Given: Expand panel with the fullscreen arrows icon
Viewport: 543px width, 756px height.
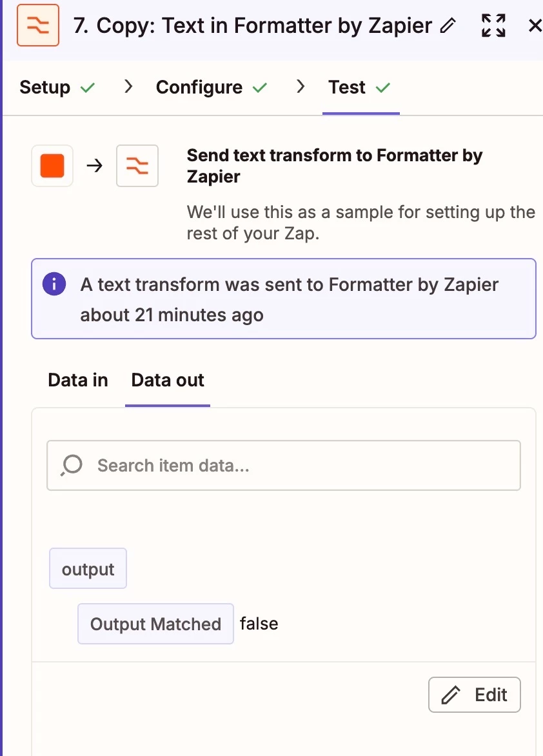Looking at the screenshot, I should coord(494,26).
